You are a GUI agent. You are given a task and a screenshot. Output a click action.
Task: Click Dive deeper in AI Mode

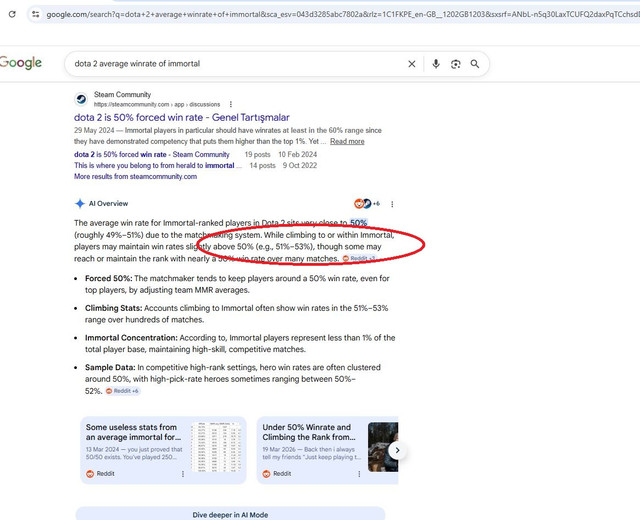click(230, 515)
